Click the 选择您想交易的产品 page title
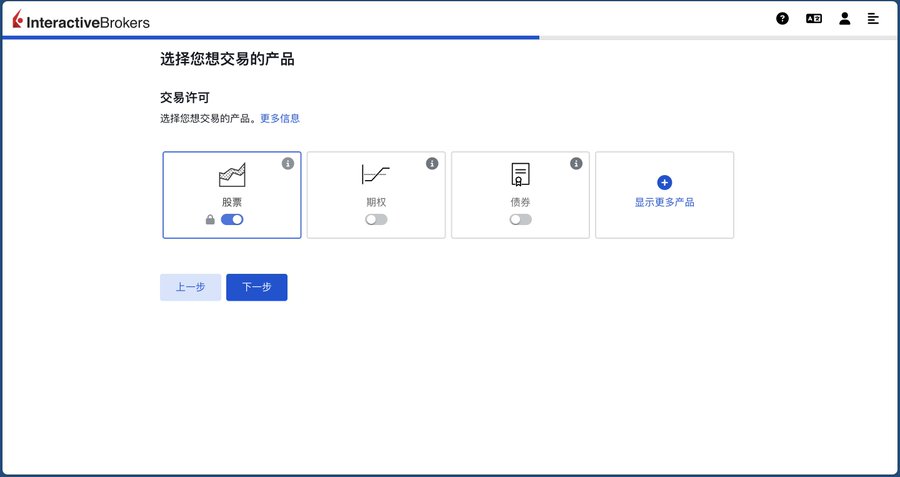 tap(227, 59)
